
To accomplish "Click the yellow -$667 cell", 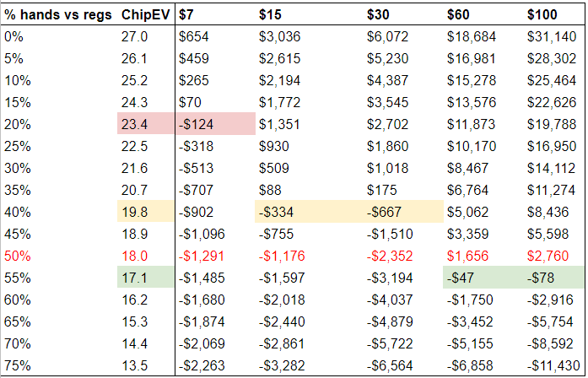I will [403, 212].
